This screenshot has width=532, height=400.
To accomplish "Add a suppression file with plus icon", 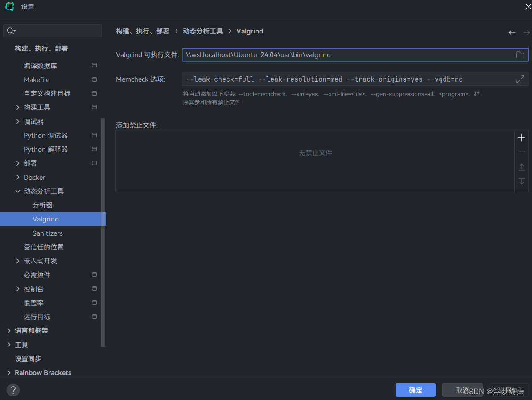I will [x=521, y=137].
